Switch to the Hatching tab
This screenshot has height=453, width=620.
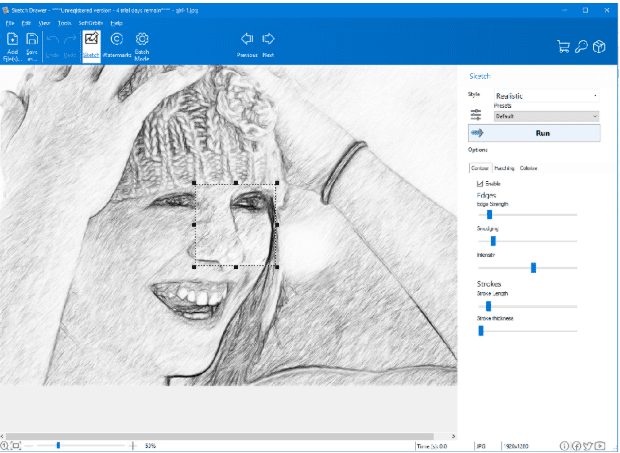pos(504,168)
